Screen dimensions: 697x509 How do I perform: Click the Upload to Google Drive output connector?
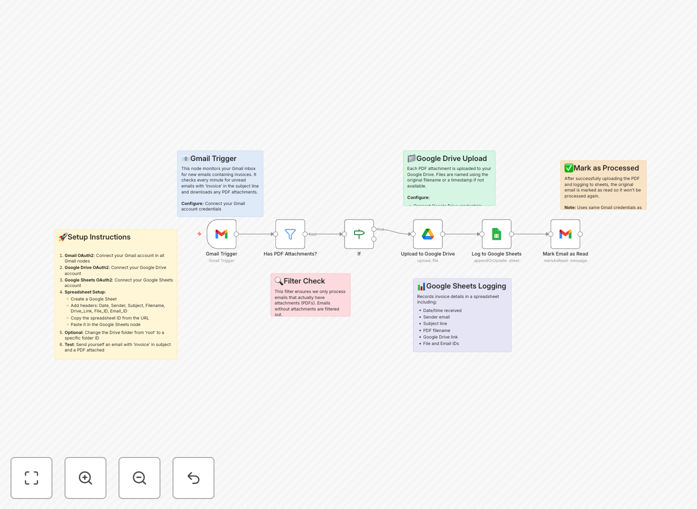443,234
